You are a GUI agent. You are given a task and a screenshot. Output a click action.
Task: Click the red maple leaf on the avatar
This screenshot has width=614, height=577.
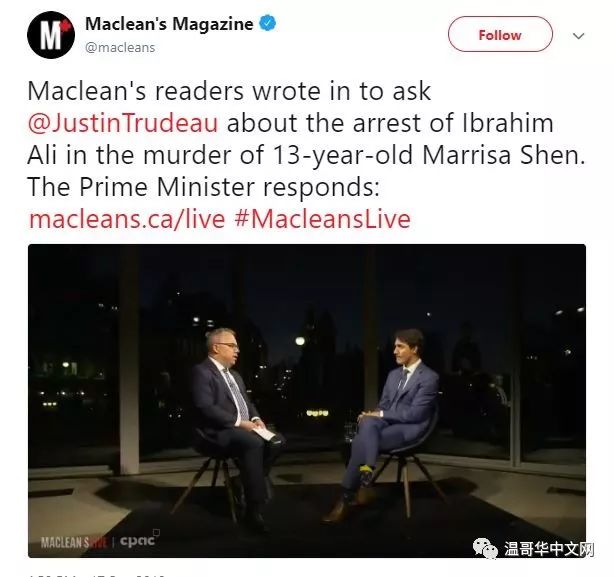[65, 26]
